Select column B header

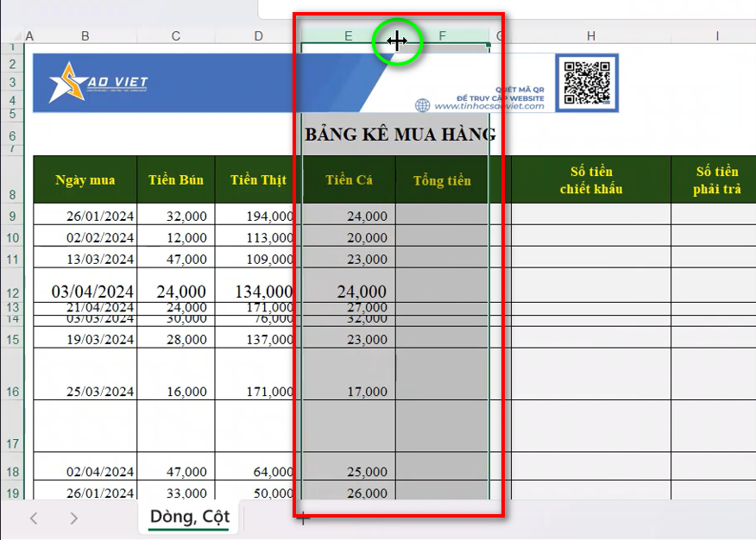pos(85,35)
